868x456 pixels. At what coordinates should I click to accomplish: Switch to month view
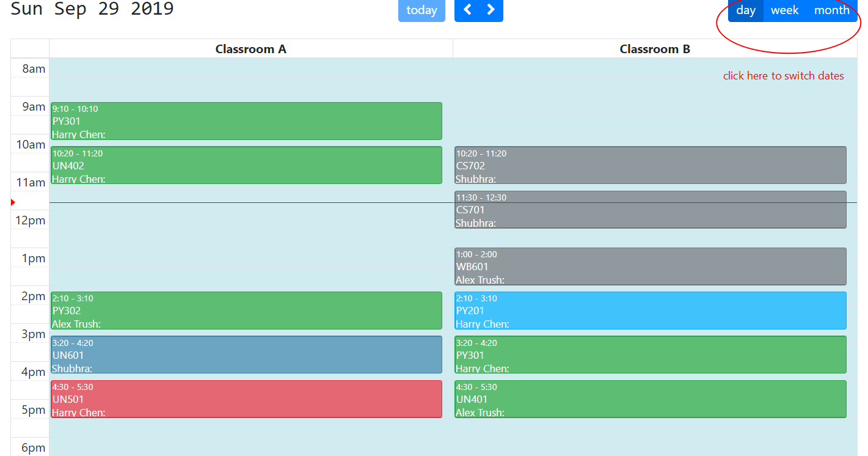(832, 10)
